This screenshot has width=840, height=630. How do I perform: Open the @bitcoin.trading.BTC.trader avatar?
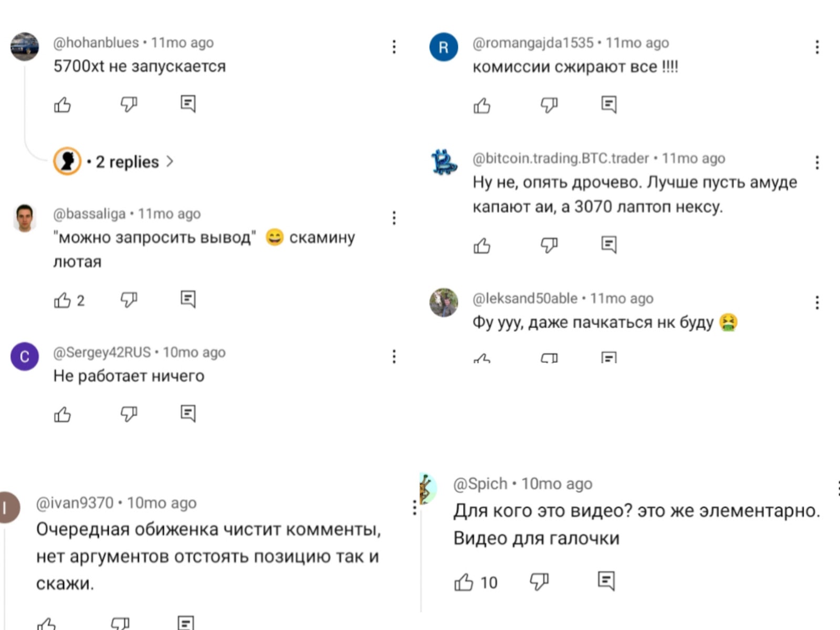pos(444,162)
